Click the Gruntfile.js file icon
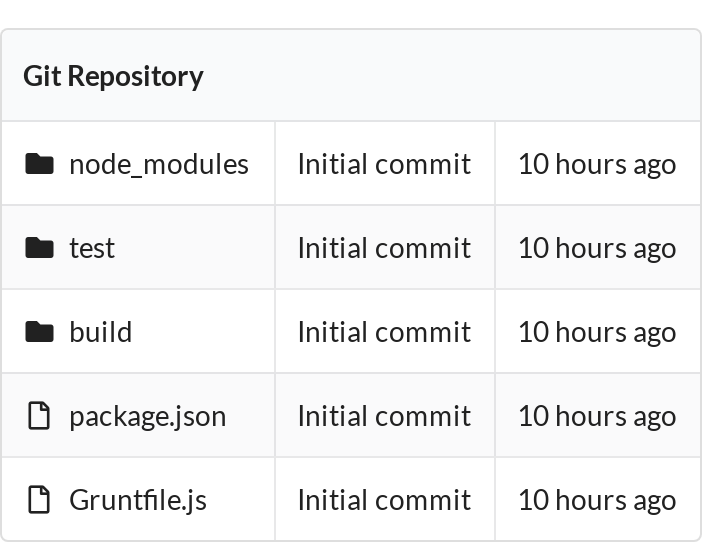The width and height of the screenshot is (702, 542). click(x=39, y=499)
